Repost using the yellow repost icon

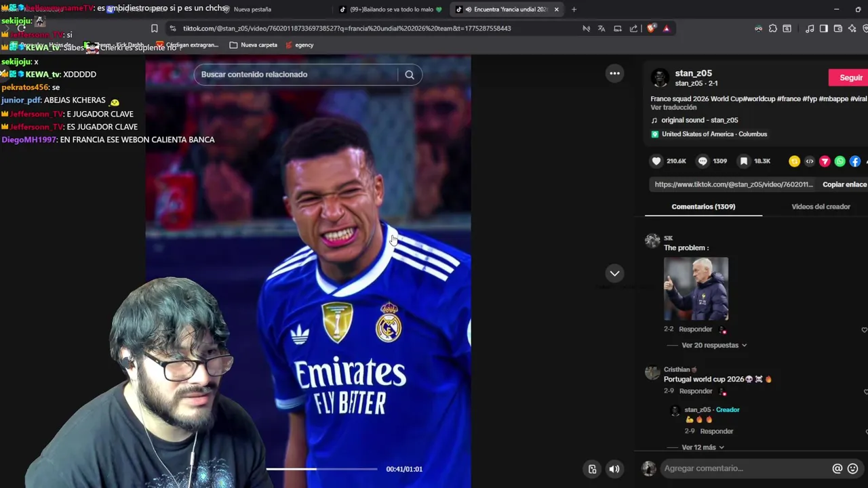pyautogui.click(x=794, y=161)
